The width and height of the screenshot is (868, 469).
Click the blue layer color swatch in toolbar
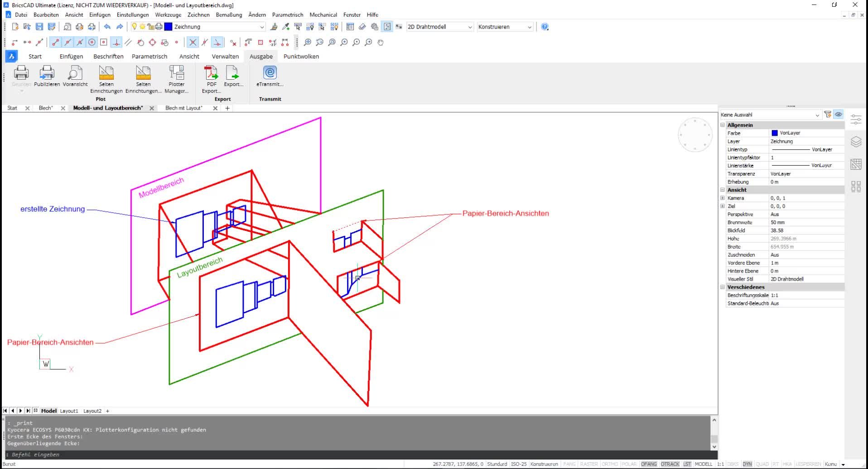(x=168, y=27)
